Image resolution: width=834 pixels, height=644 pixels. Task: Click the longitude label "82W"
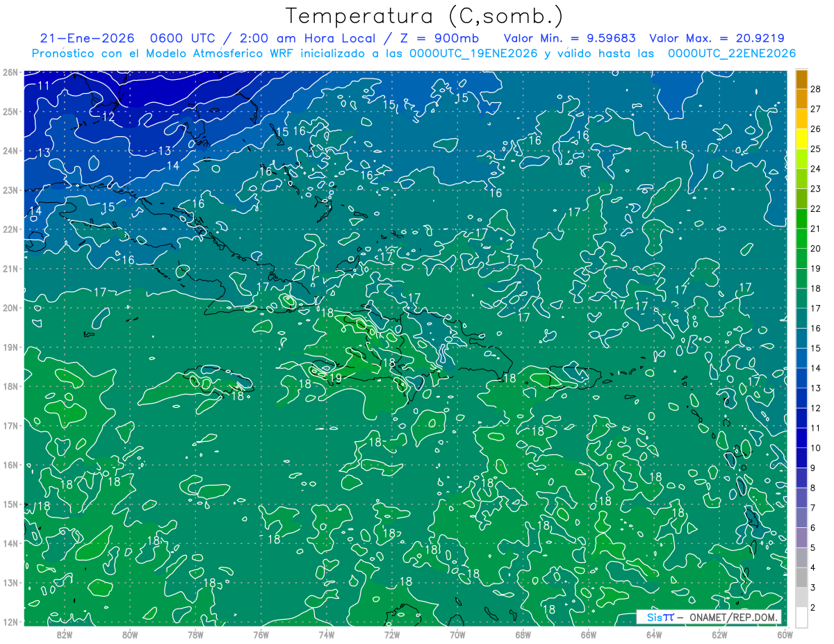coord(65,634)
